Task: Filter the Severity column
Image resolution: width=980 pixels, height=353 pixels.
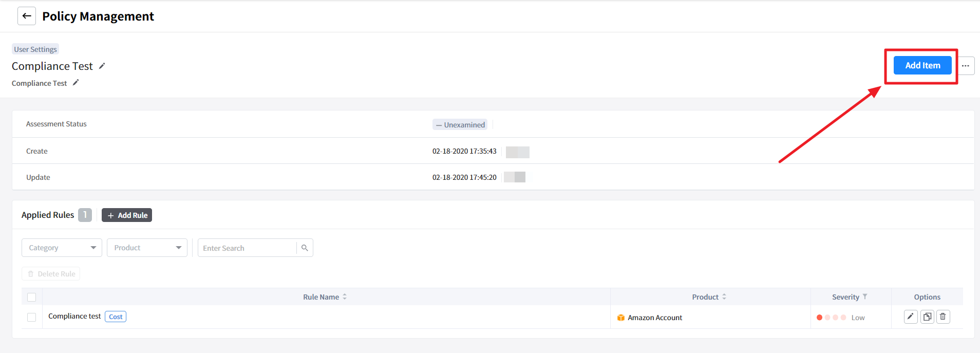Action: coord(865,296)
